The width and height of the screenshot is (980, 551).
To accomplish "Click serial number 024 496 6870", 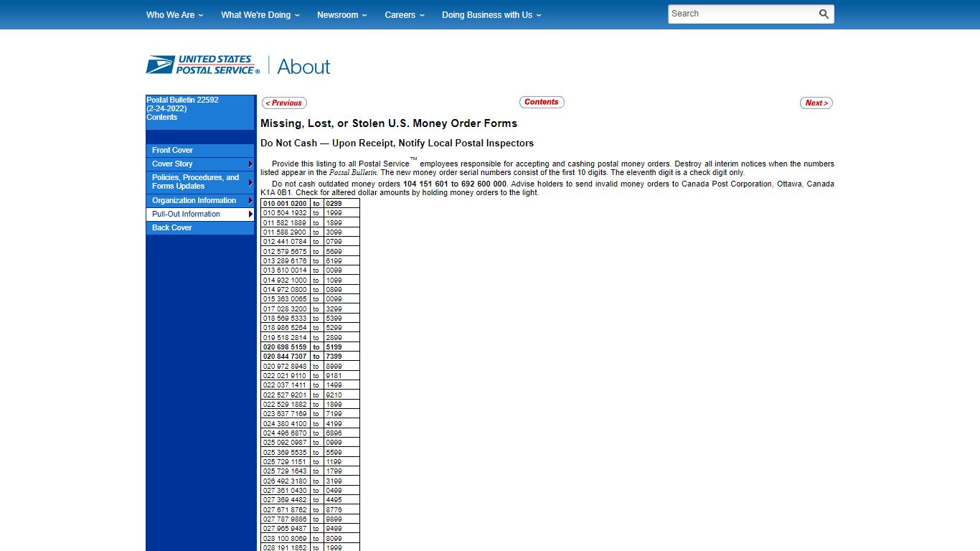I will [x=285, y=433].
